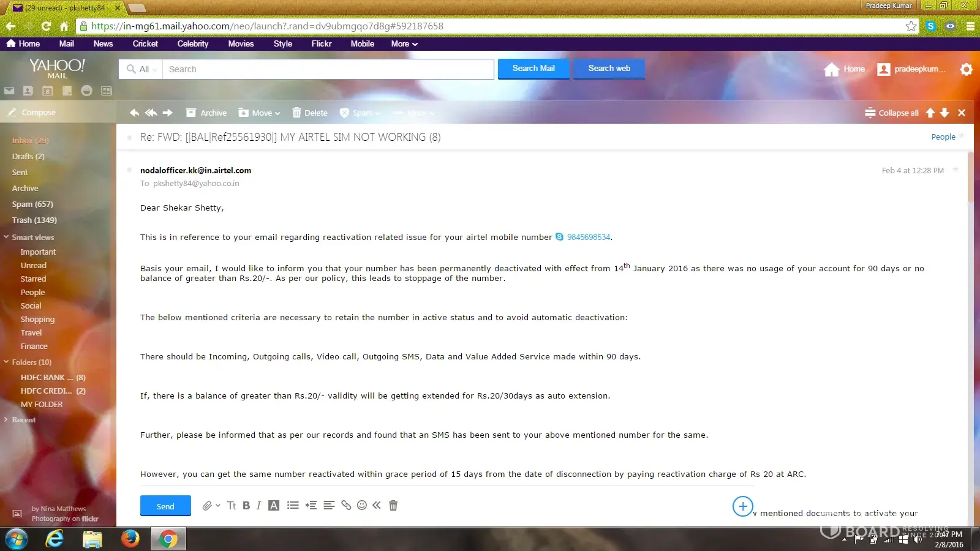
Task: Click the Reply arrow icon
Action: pyautogui.click(x=134, y=113)
